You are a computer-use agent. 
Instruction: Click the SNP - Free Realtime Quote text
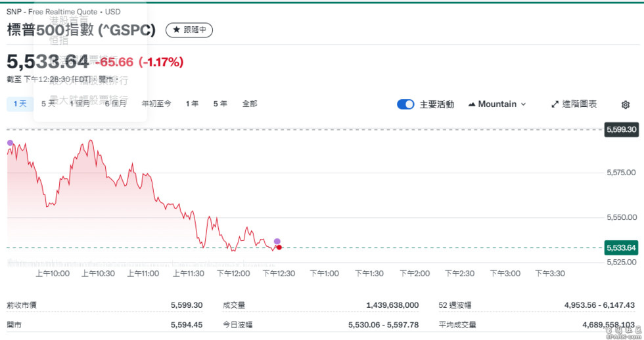[x=52, y=12]
